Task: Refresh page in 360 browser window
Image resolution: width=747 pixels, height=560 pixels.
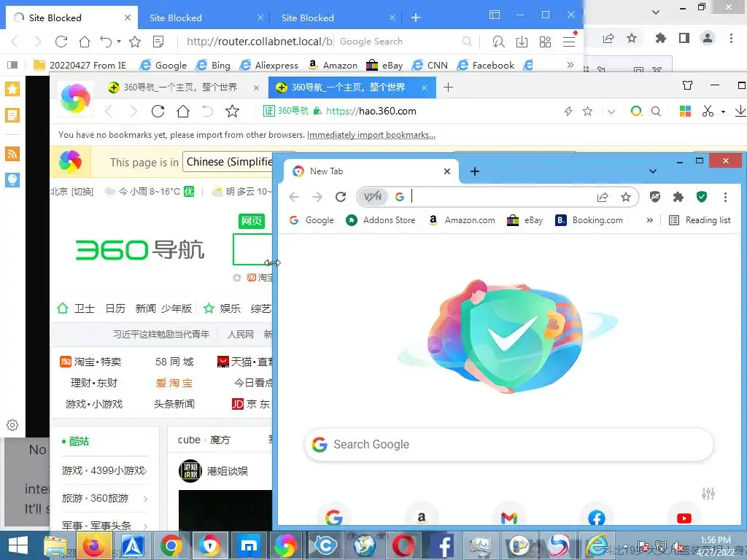Action: pyautogui.click(x=158, y=111)
